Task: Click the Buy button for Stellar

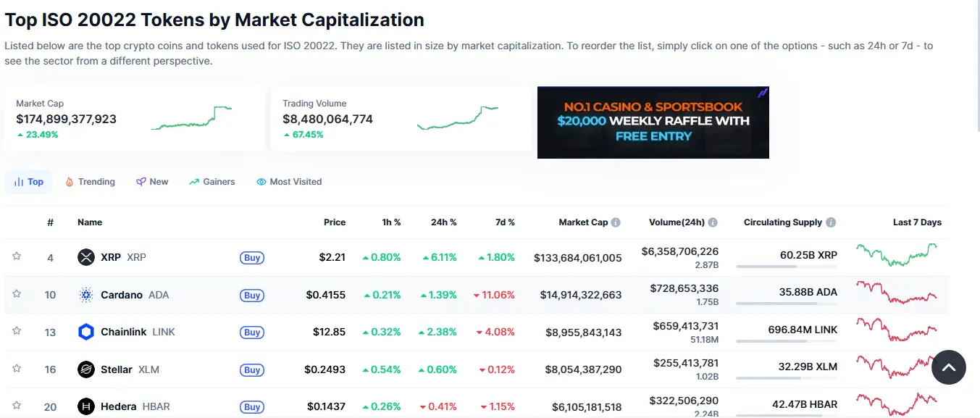Action: (x=251, y=369)
